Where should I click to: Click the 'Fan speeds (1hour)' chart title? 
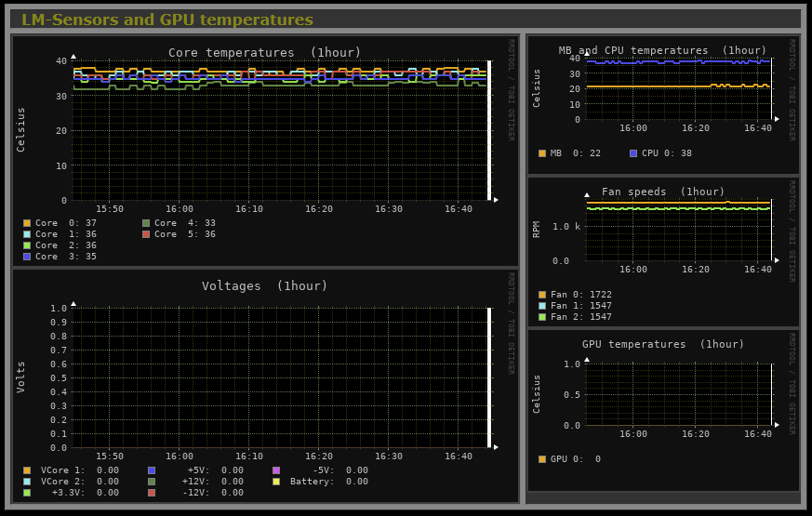coord(663,192)
